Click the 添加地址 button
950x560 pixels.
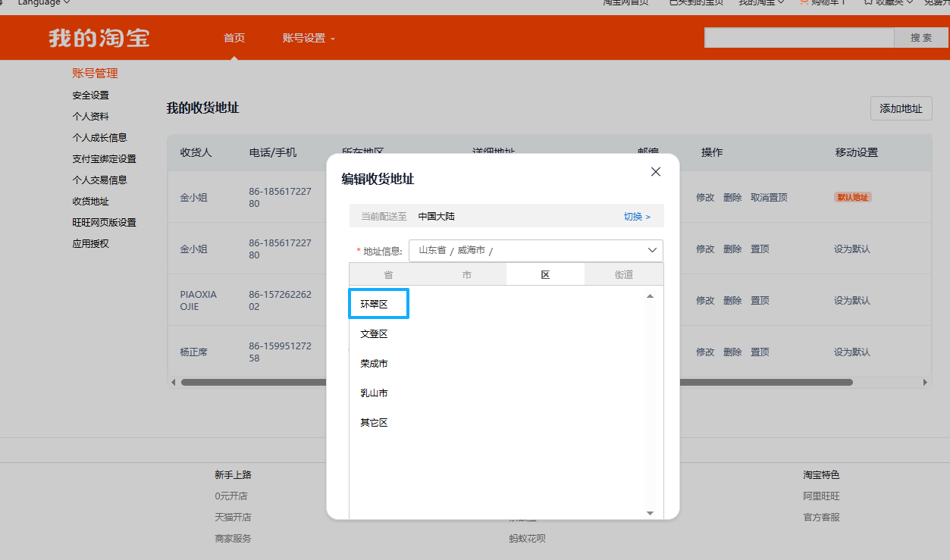pos(901,108)
